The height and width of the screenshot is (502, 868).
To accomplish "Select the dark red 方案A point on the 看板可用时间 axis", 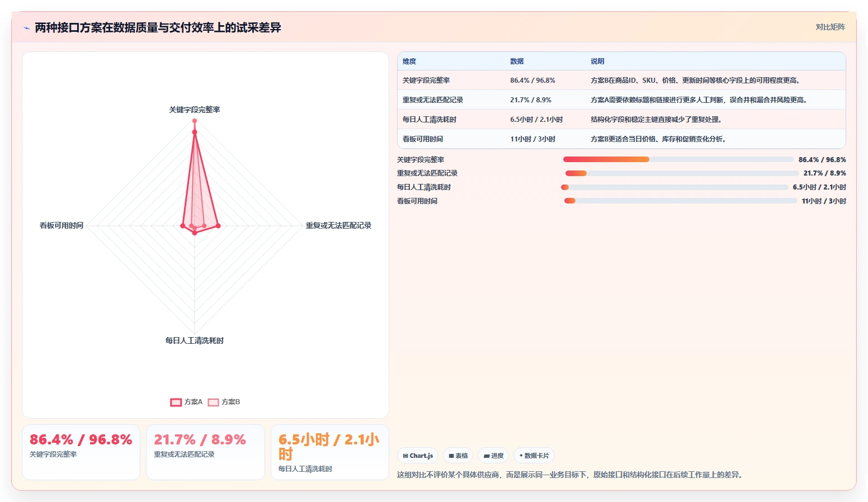I will (182, 226).
